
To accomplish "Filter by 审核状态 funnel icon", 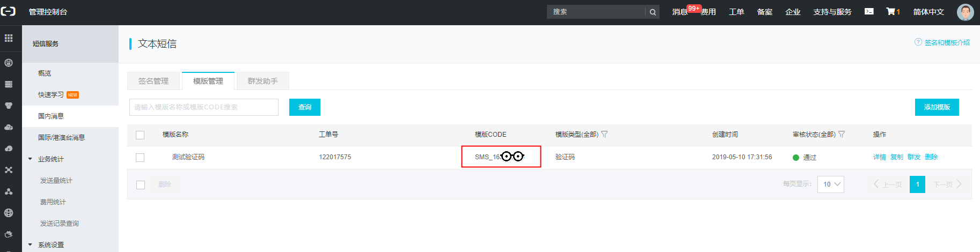I will pos(842,135).
